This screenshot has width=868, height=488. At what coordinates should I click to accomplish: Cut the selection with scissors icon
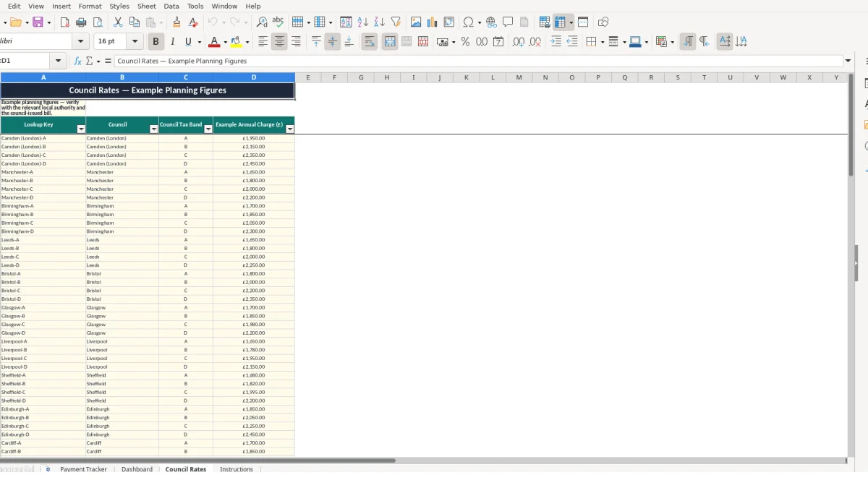click(118, 22)
